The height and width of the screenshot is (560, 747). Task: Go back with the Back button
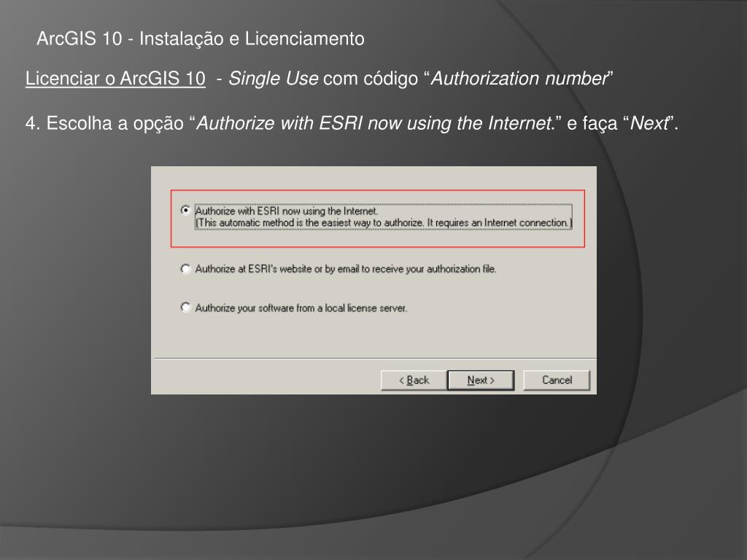414,380
